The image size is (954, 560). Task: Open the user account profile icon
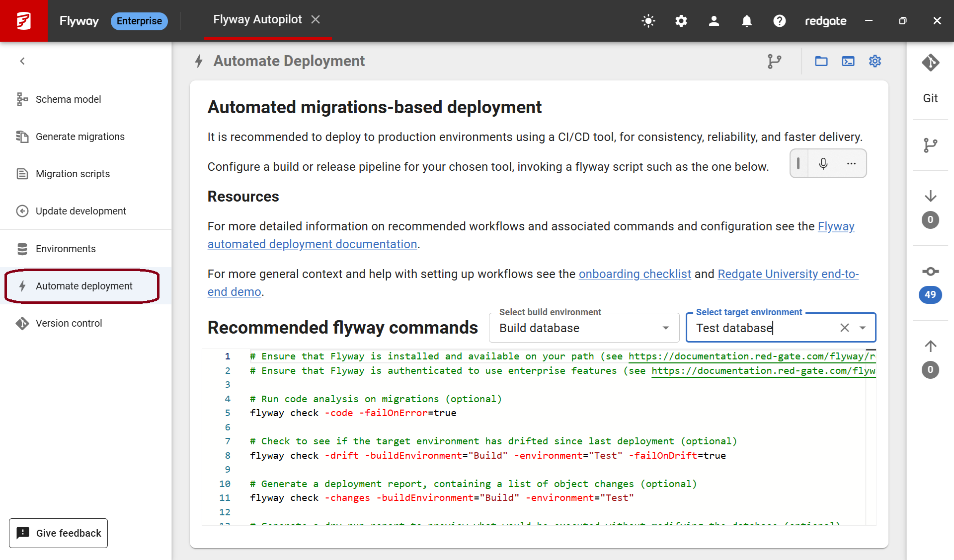(714, 21)
